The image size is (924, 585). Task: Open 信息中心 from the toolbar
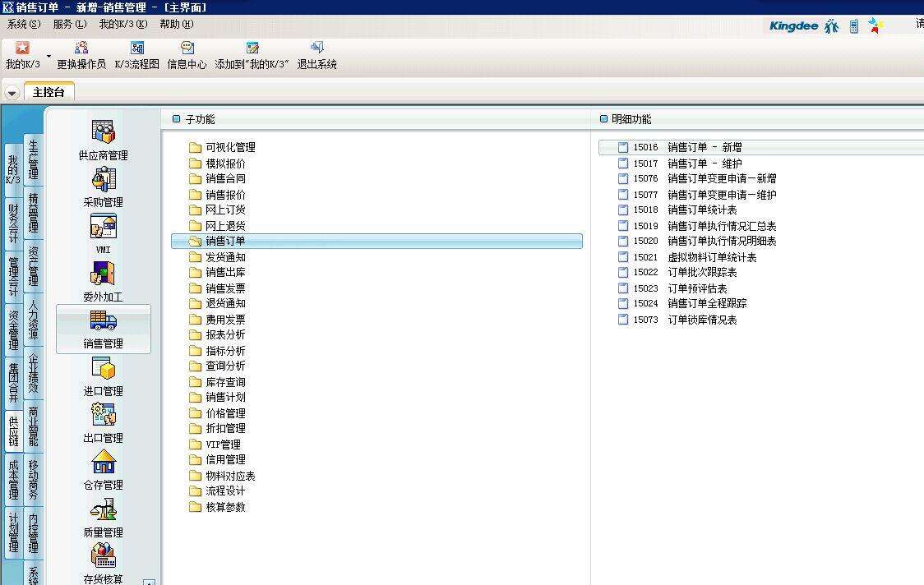pos(187,48)
